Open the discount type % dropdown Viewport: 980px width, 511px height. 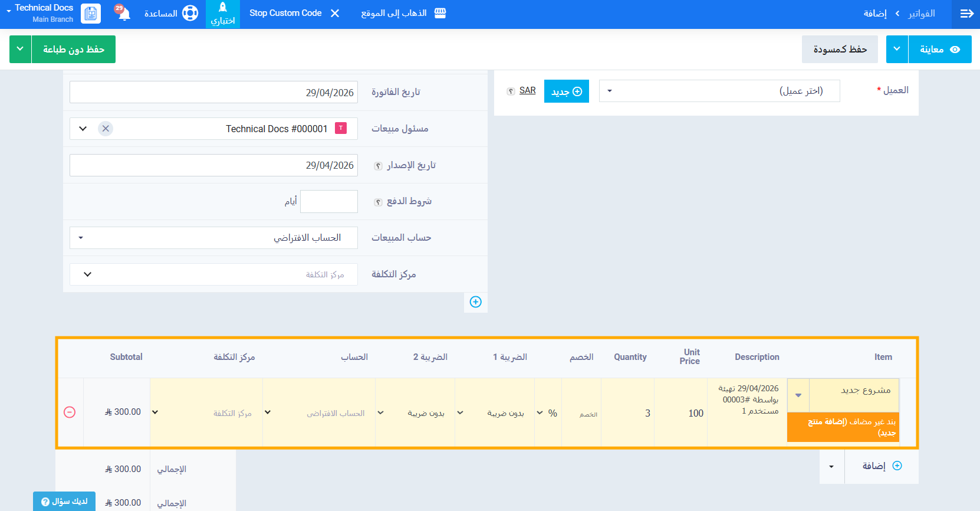pyautogui.click(x=547, y=413)
